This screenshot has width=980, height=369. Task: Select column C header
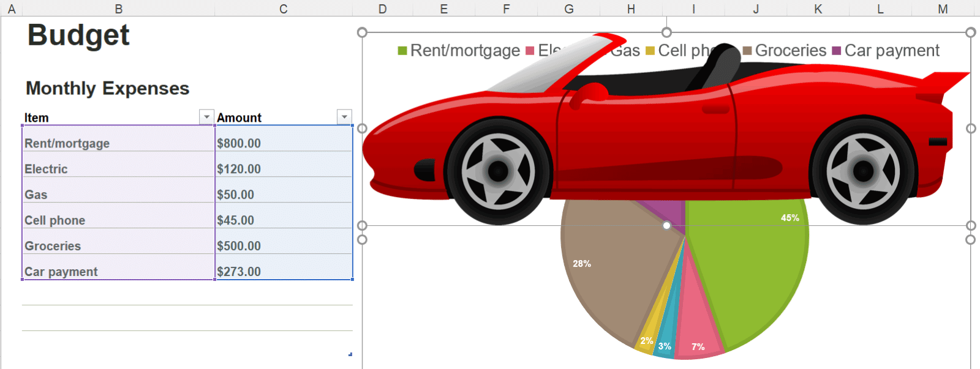pos(283,9)
